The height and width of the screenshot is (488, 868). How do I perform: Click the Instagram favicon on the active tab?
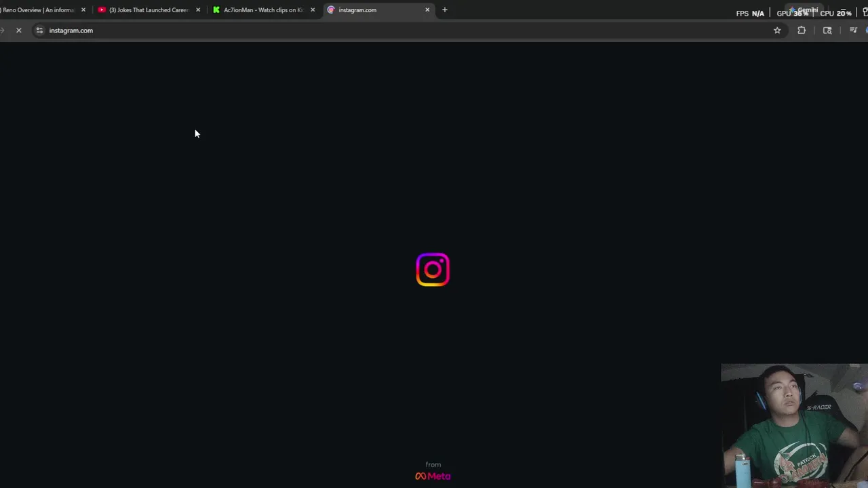click(331, 10)
